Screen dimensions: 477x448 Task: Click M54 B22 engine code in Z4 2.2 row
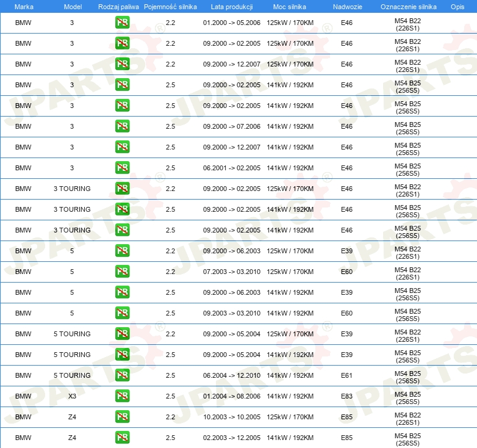(407, 419)
